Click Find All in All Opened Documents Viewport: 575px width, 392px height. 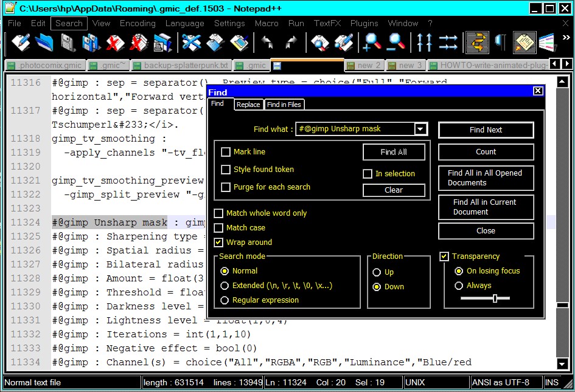[486, 178]
